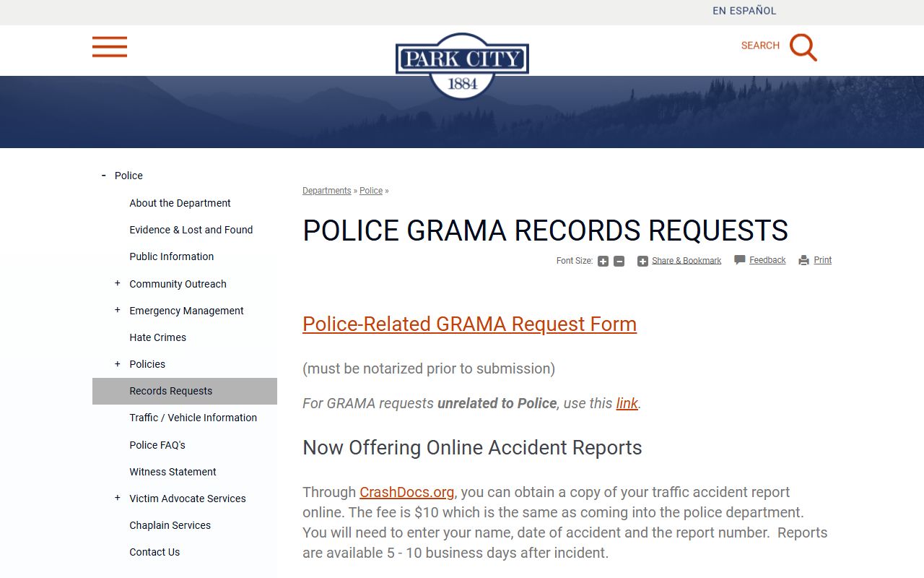The height and width of the screenshot is (578, 924).
Task: Open the Police-Related GRAMA Request Form
Action: [469, 324]
